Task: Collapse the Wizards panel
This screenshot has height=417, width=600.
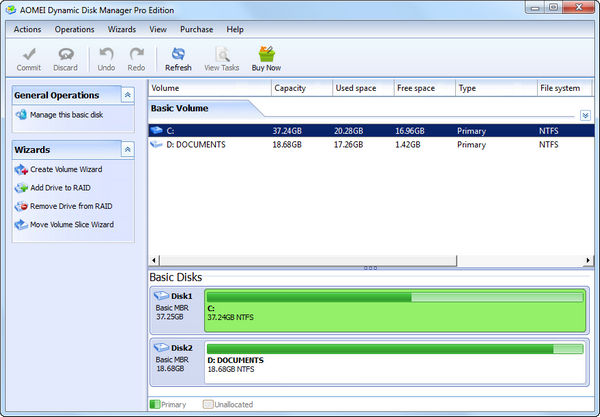Action: click(x=127, y=149)
